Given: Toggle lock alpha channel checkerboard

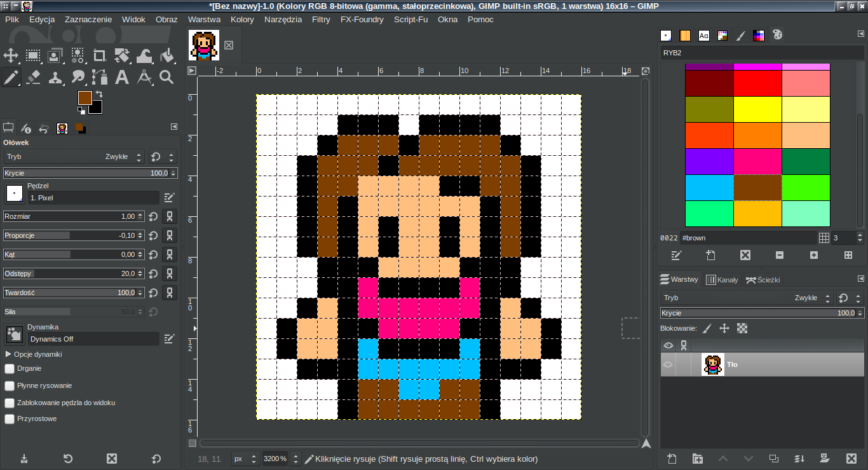Looking at the screenshot, I should click(742, 328).
